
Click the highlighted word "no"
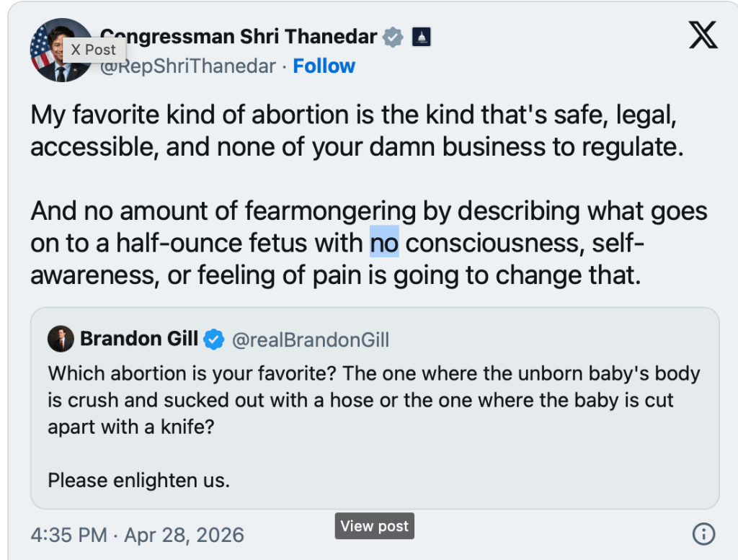pyautogui.click(x=384, y=244)
